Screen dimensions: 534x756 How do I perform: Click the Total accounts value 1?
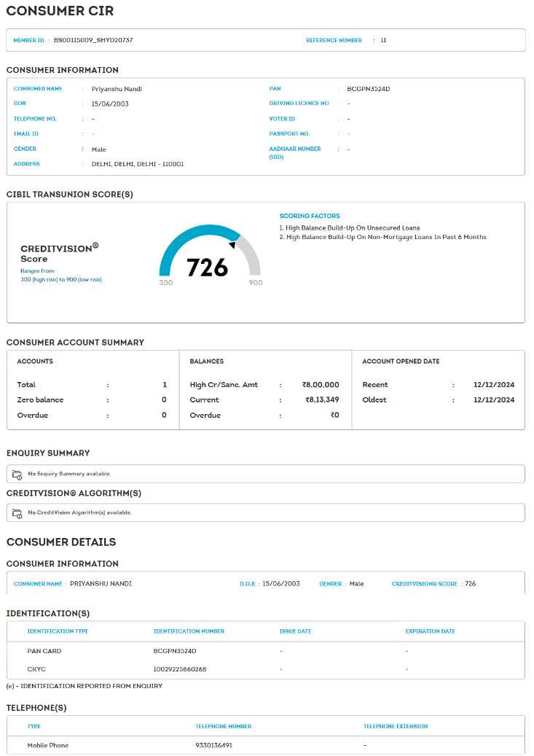point(165,385)
